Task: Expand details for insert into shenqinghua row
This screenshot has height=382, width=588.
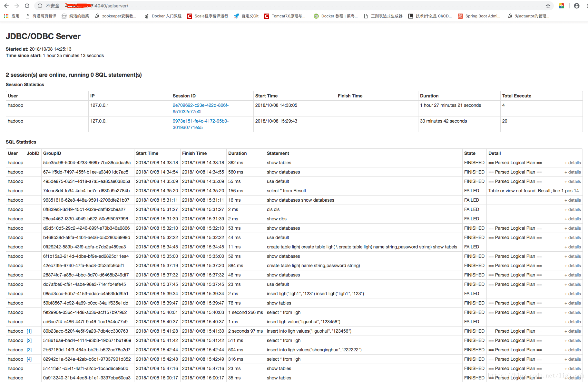Action: pyautogui.click(x=573, y=350)
